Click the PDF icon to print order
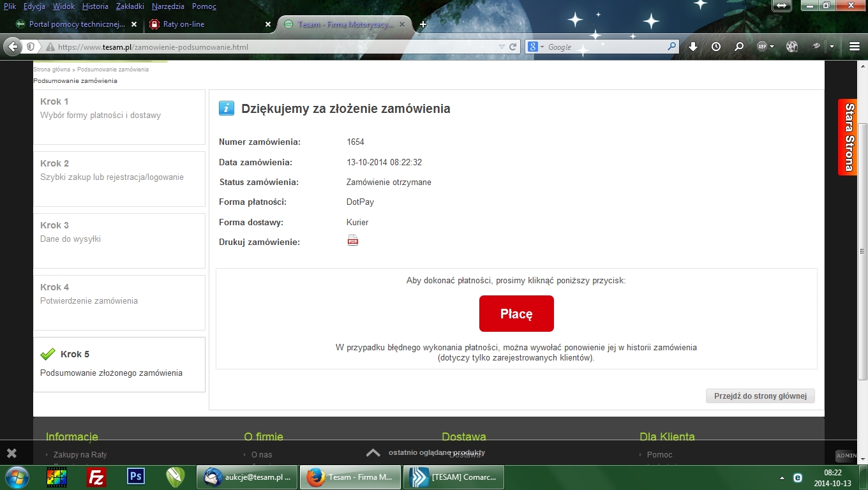 tap(352, 241)
